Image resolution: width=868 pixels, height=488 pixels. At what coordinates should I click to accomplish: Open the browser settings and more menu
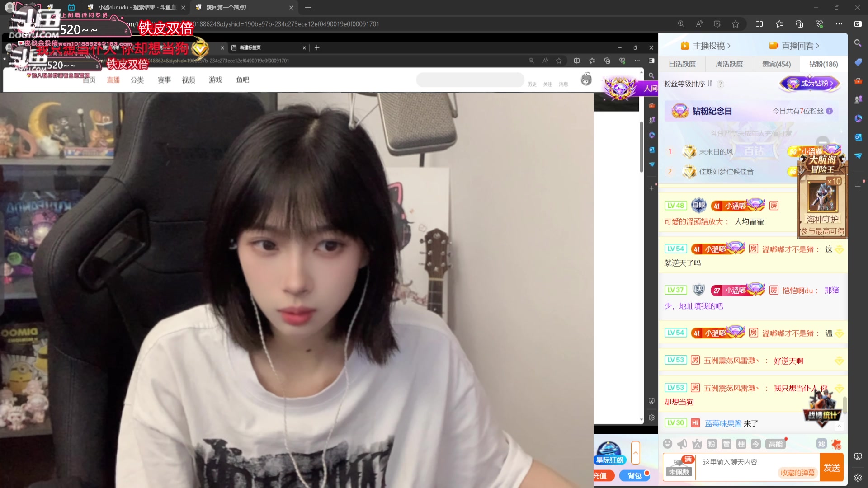click(839, 24)
